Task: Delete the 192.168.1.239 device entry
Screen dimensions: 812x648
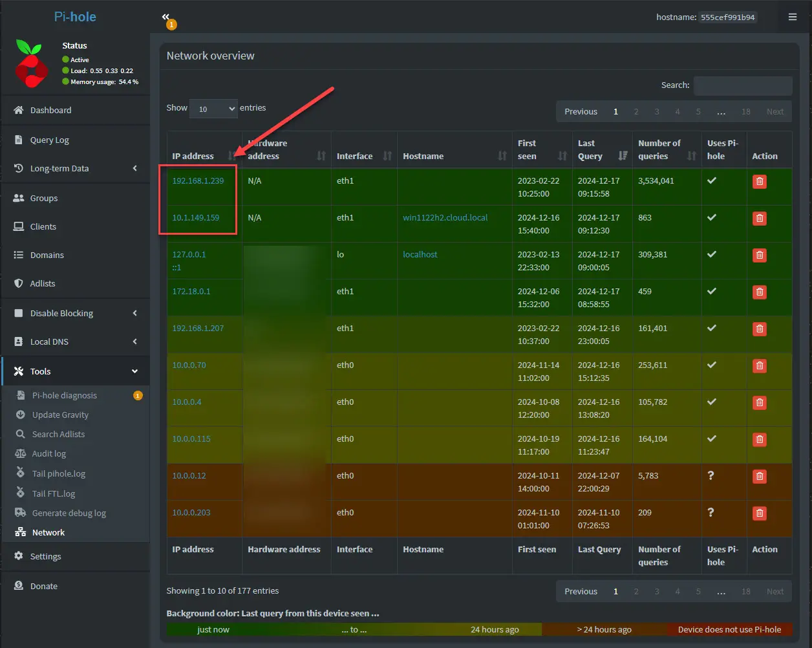Action: click(760, 182)
